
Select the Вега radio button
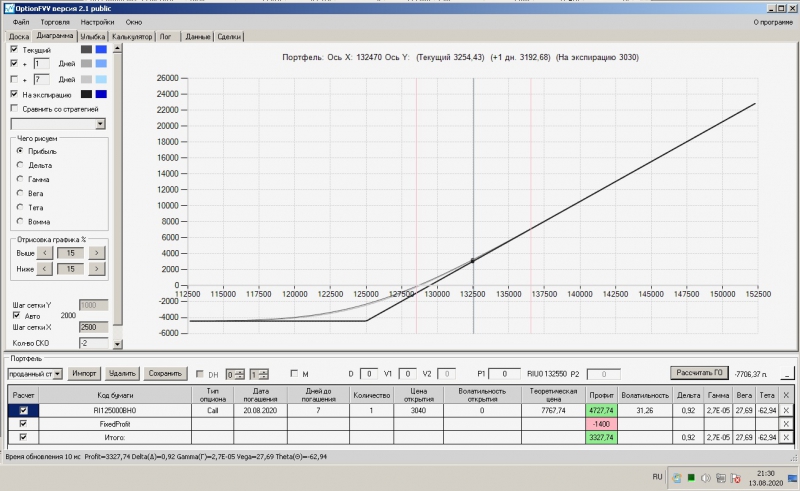click(20, 193)
